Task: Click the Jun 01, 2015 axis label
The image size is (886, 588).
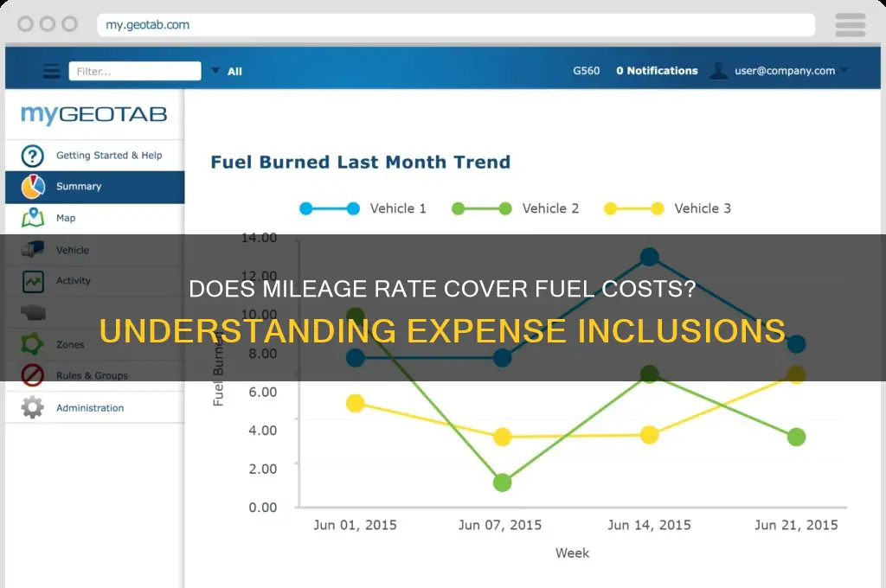Action: (x=355, y=525)
